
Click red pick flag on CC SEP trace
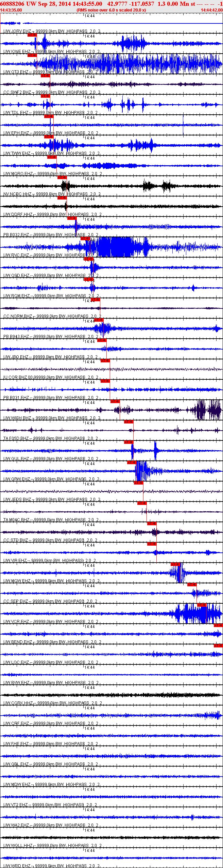click(x=192, y=584)
